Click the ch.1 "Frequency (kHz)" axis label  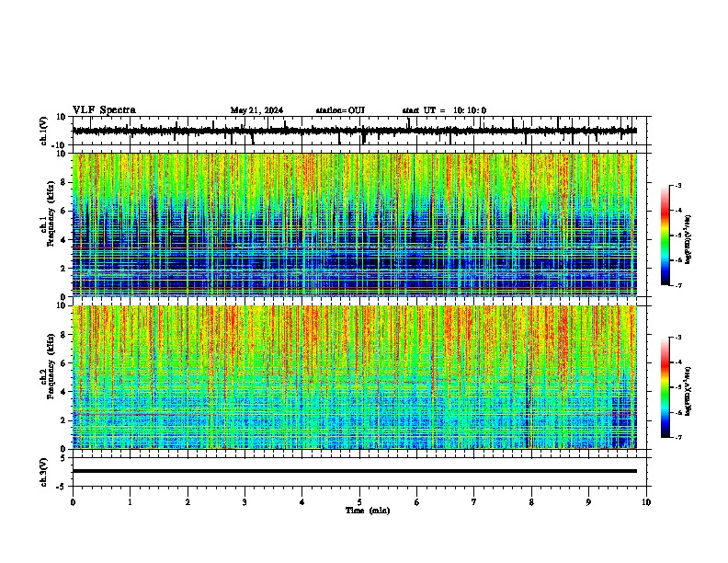51,213
